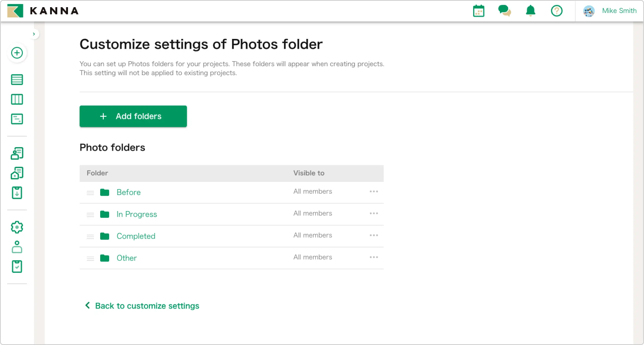Open the chat messages icon
Viewport: 644px width, 345px height.
coord(504,11)
